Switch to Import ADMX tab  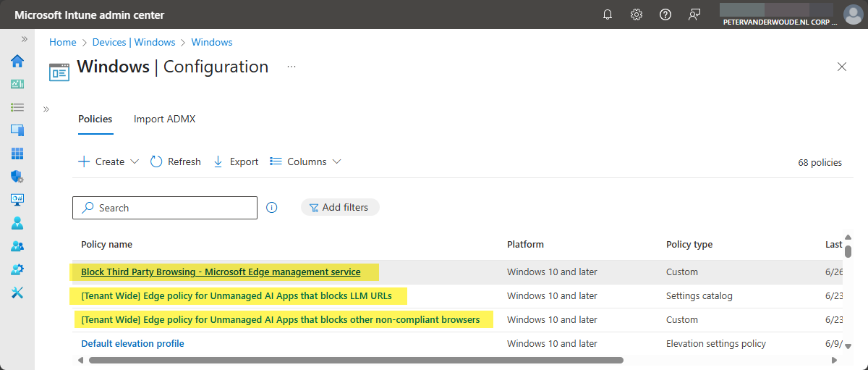[x=164, y=119]
